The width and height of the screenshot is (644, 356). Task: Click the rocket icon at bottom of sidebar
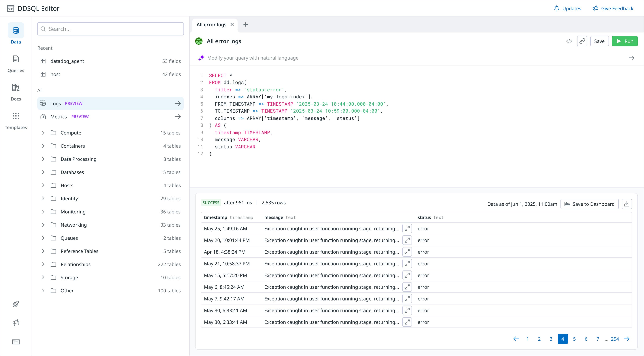[x=16, y=304]
